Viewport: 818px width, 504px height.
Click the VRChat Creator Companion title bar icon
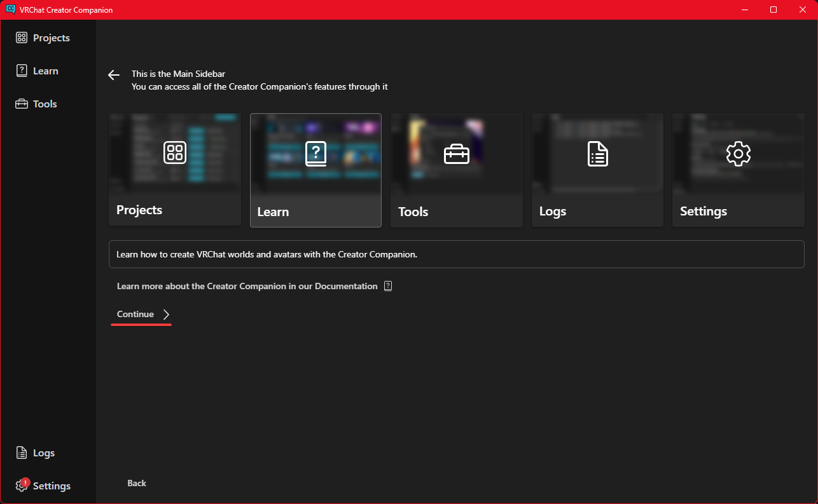coord(10,10)
